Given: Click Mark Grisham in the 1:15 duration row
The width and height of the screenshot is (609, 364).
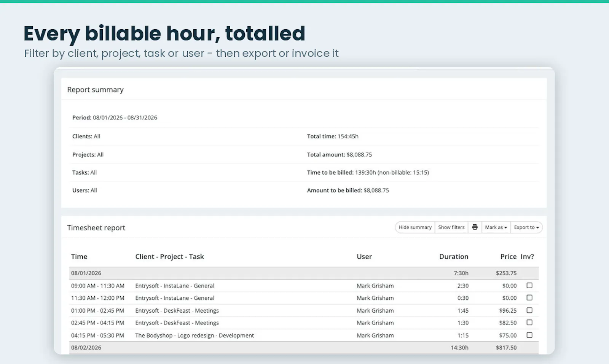Looking at the screenshot, I should pyautogui.click(x=375, y=335).
